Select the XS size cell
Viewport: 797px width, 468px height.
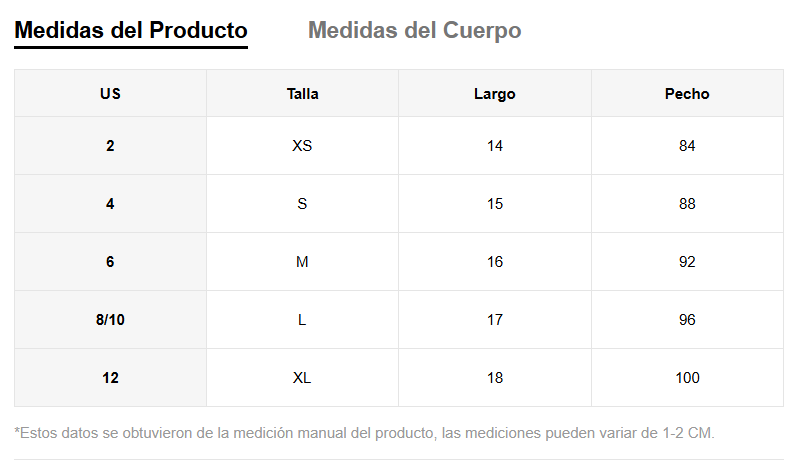click(302, 146)
